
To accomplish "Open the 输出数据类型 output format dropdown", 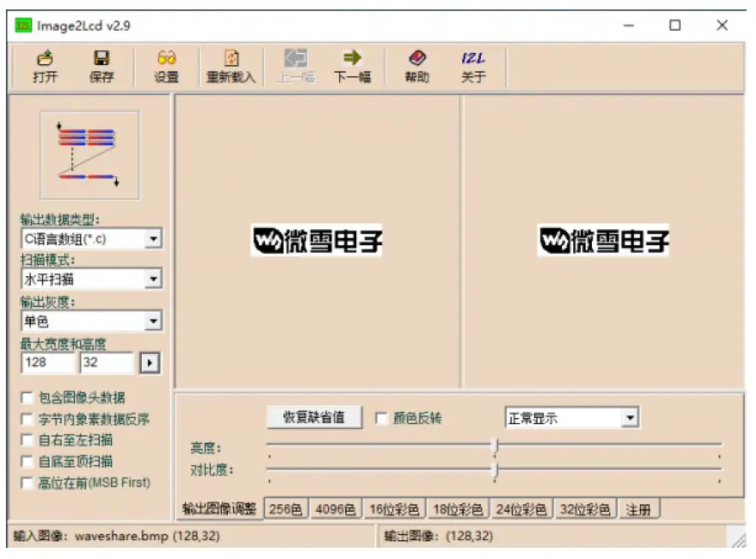I will (x=152, y=237).
